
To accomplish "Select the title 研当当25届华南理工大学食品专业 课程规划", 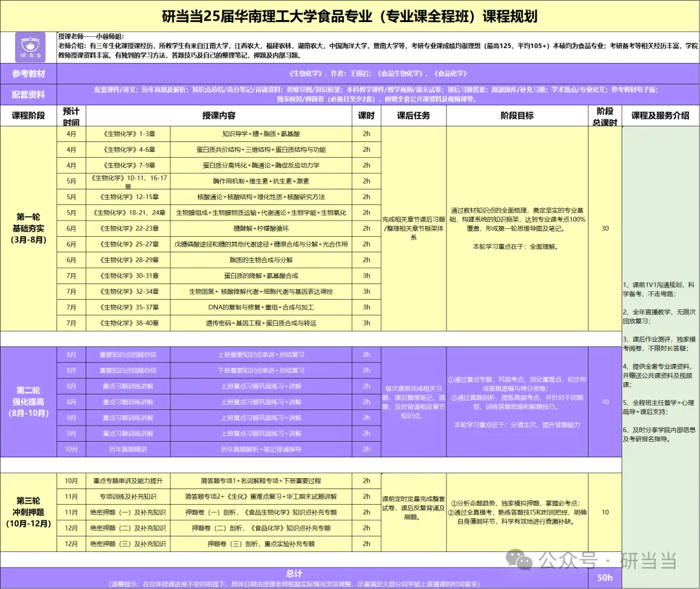I will pyautogui.click(x=349, y=16).
